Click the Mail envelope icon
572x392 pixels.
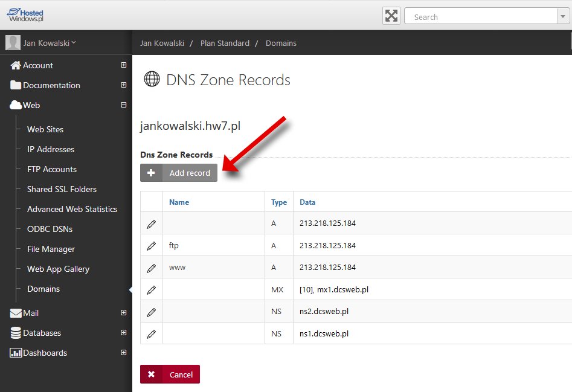[16, 313]
